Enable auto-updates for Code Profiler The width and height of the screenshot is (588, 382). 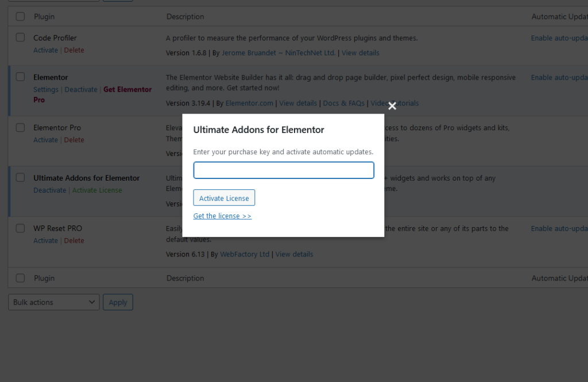coord(559,38)
